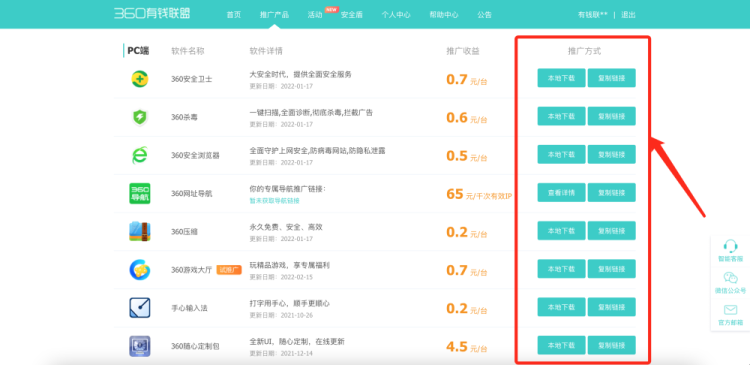This screenshot has height=365, width=750.
Task: Click the 4.5 元/台 price
Action: point(466,347)
